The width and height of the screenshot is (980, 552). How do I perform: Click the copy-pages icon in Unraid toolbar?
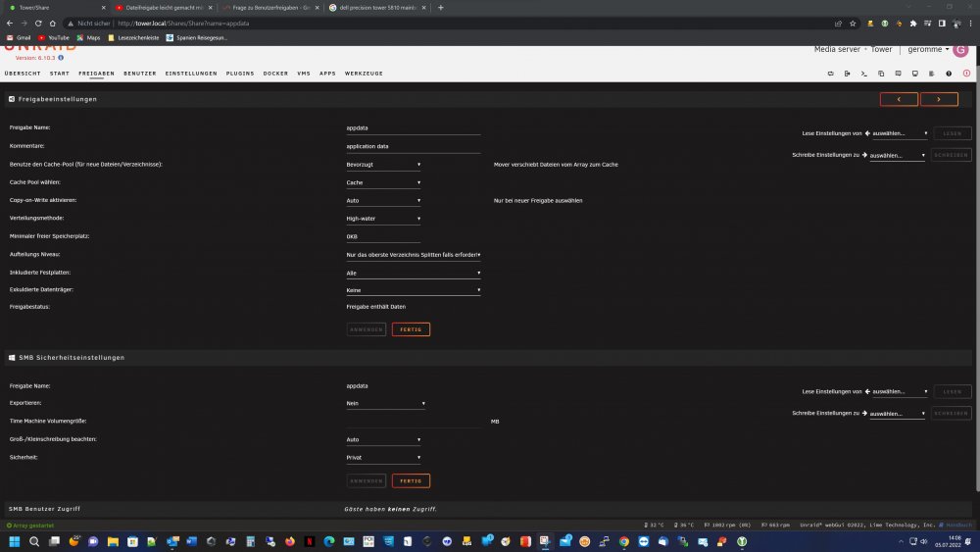pos(881,74)
